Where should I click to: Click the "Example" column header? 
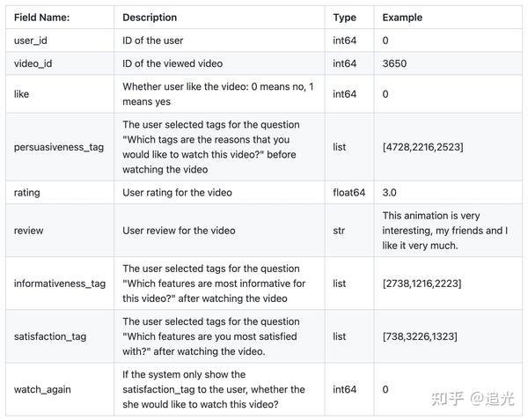[402, 18]
